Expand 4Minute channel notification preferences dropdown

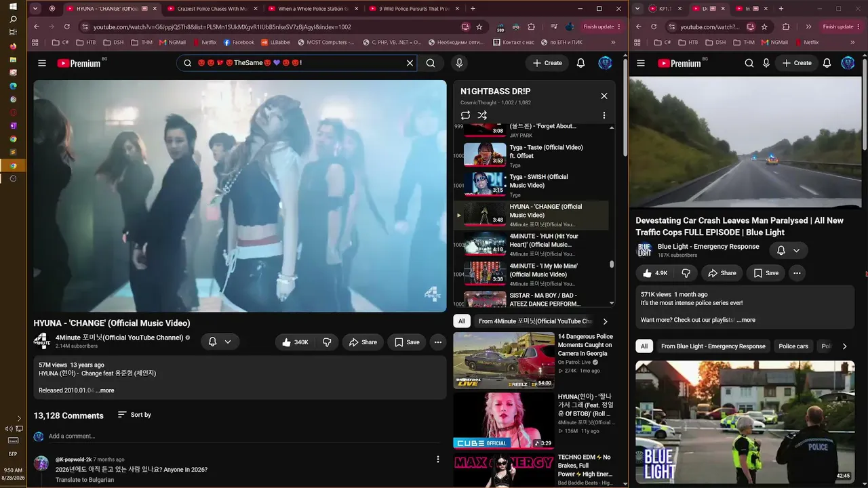tap(220, 342)
